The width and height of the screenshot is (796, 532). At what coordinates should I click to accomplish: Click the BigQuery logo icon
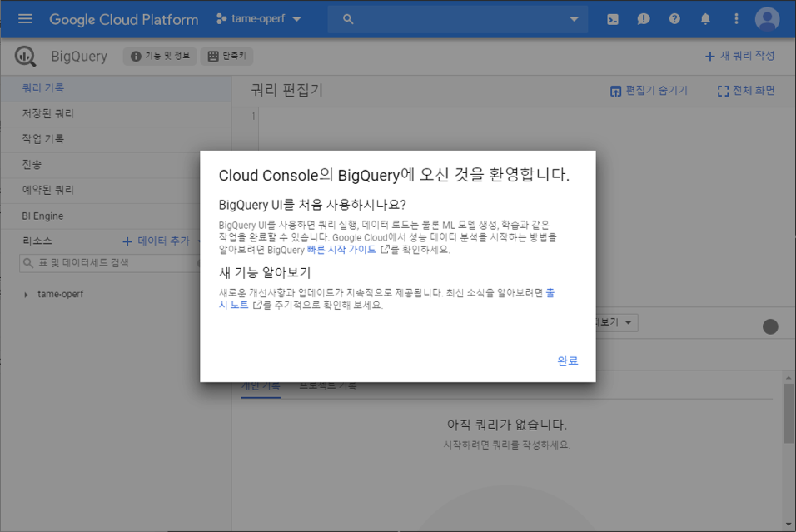coord(25,57)
